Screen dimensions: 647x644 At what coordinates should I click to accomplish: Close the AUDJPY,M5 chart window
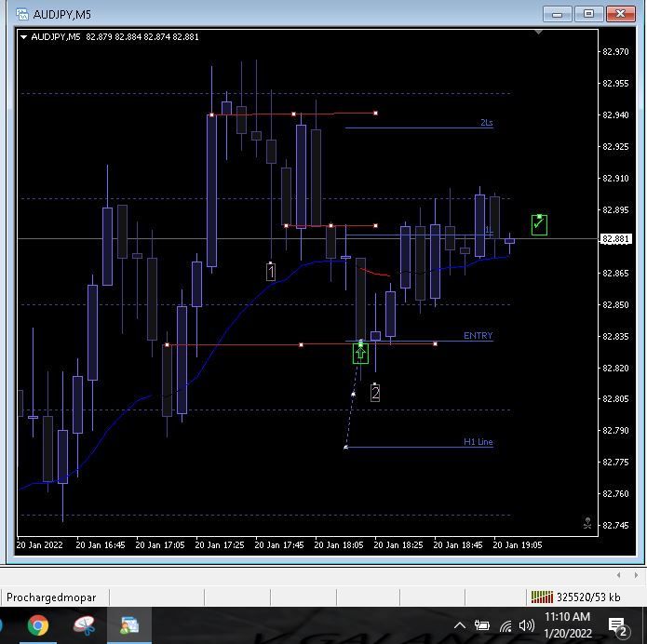pos(620,15)
